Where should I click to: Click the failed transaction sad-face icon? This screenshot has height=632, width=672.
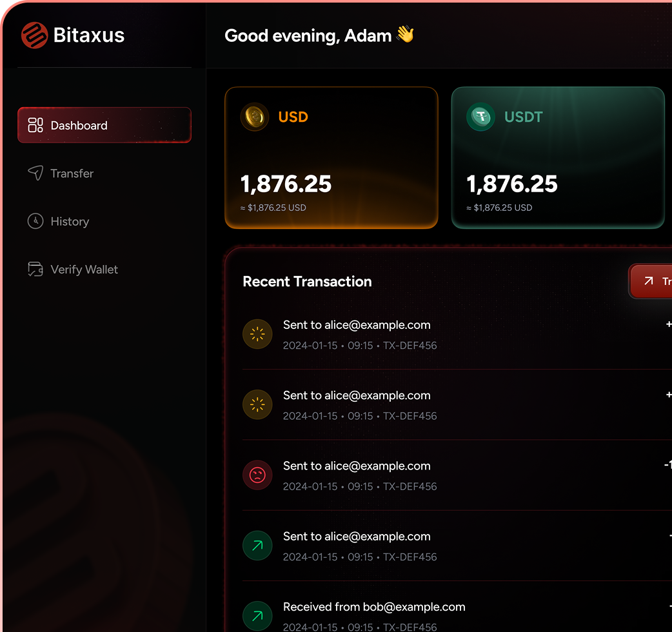257,475
